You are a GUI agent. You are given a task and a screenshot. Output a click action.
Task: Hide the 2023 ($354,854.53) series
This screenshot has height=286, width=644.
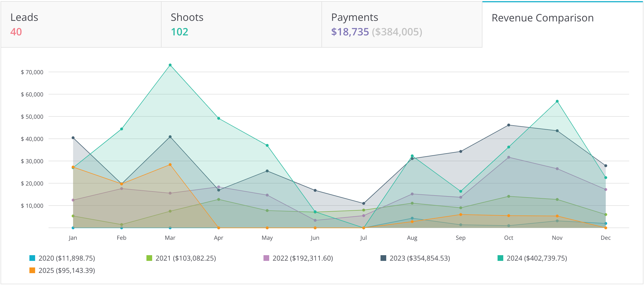click(420, 258)
